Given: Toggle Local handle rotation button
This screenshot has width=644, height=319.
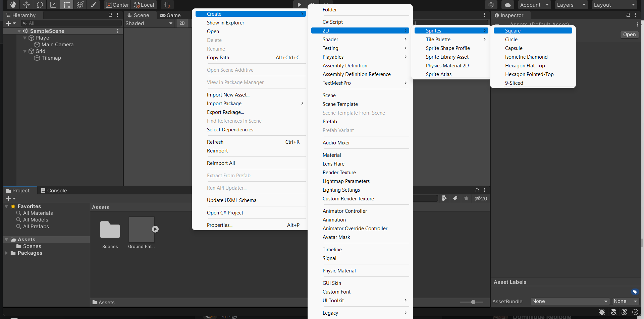Looking at the screenshot, I should pyautogui.click(x=144, y=5).
